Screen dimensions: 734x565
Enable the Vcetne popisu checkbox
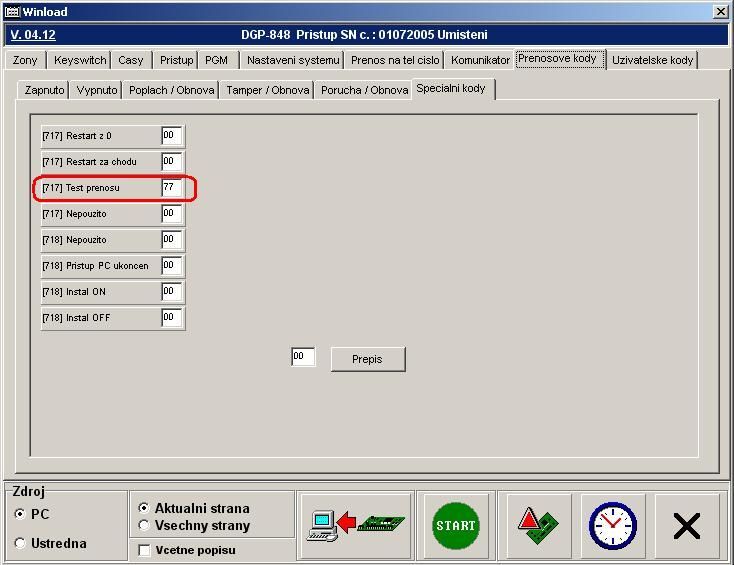coord(145,551)
